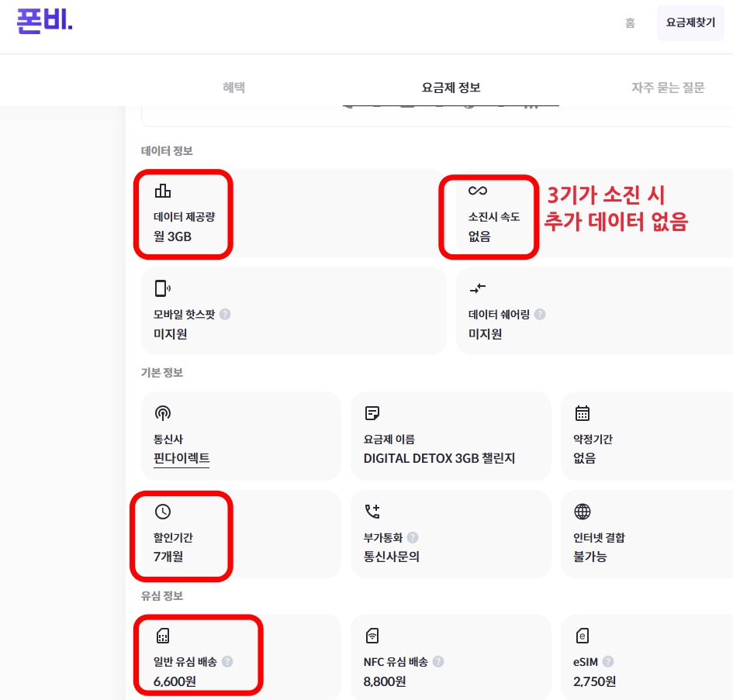Click the globe icon above 인터넷 결합
Screen dimensions: 733x700
(583, 511)
